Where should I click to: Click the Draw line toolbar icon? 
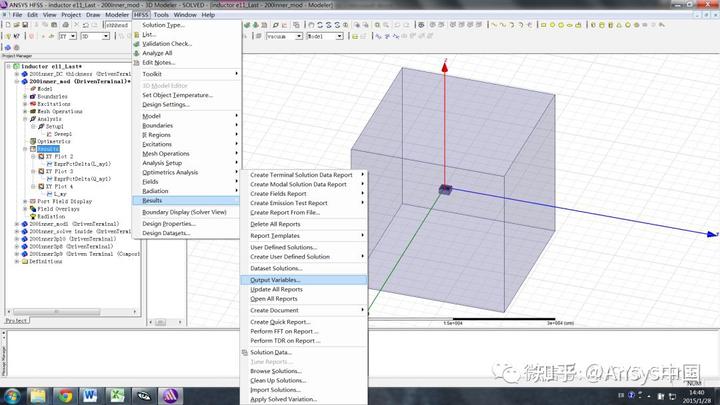point(494,25)
